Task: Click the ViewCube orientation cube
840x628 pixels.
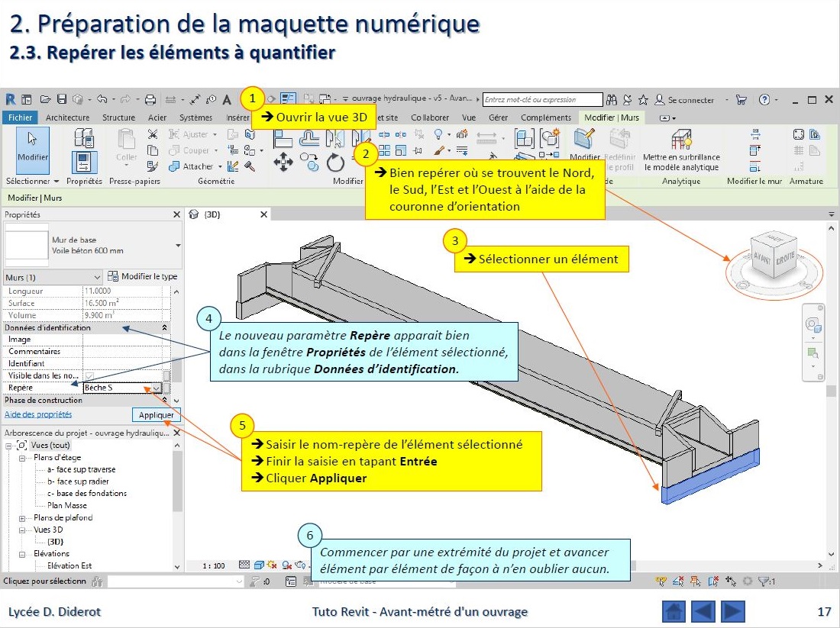Action: (774, 256)
